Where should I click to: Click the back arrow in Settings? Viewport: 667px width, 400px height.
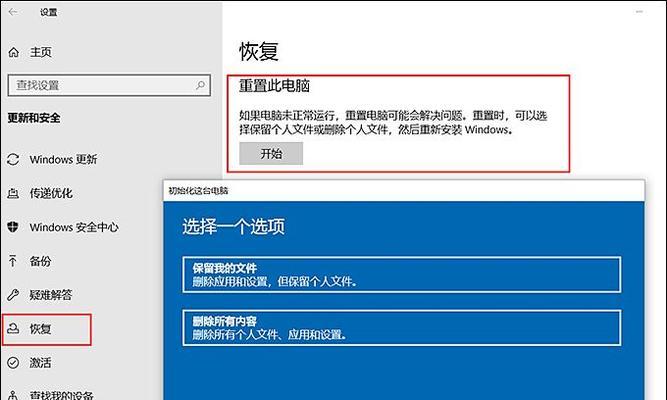point(13,12)
